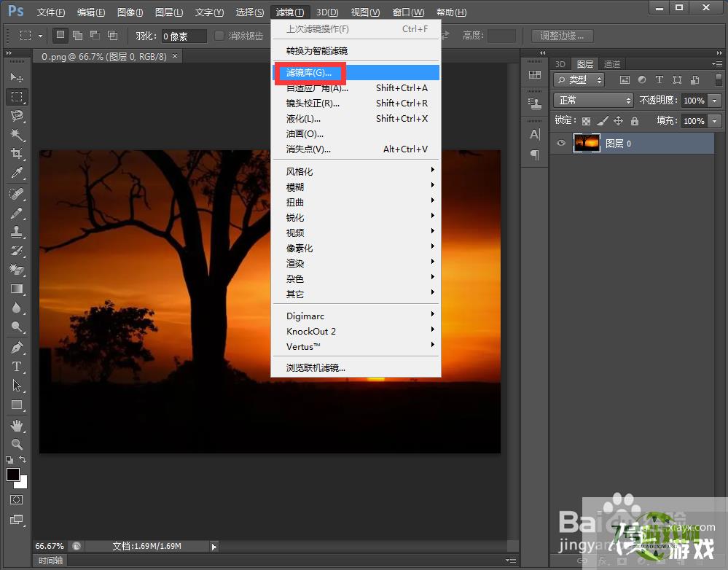The height and width of the screenshot is (570, 728).
Task: Choose 镜头校正(R)... filter
Action: click(x=356, y=103)
